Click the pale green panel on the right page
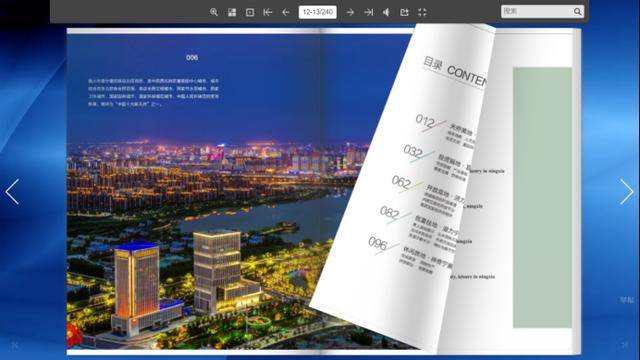 [542, 198]
